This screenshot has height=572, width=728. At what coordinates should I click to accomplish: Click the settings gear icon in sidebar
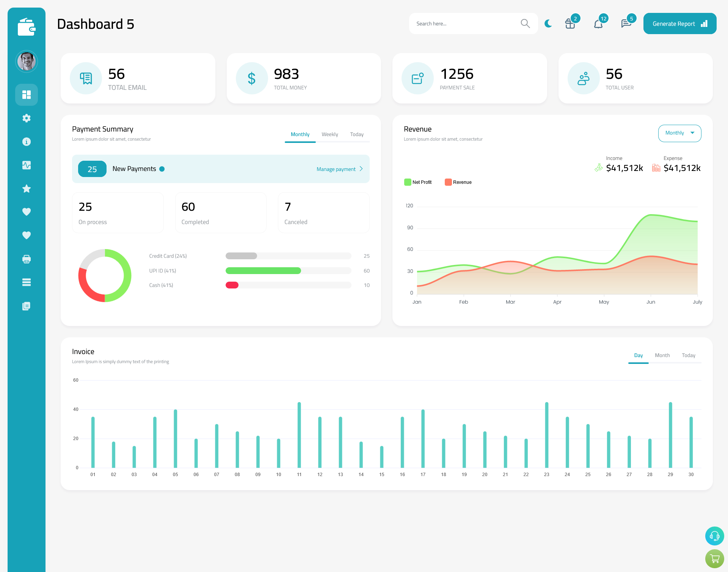[x=26, y=118]
